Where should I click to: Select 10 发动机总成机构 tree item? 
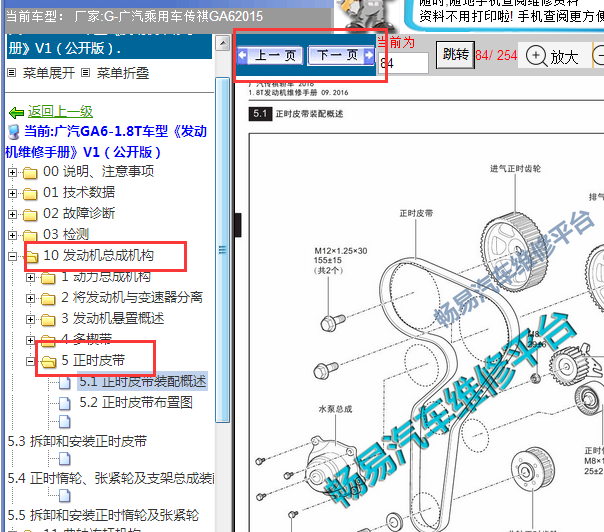(x=99, y=255)
